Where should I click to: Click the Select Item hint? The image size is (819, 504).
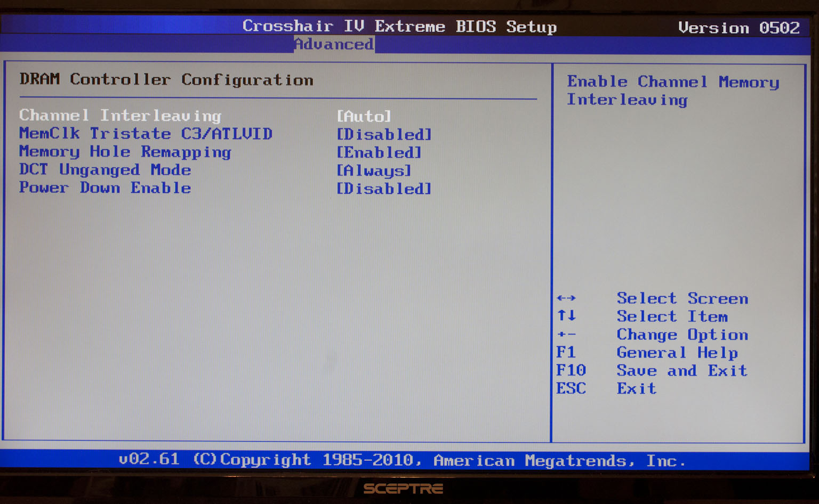click(x=672, y=316)
